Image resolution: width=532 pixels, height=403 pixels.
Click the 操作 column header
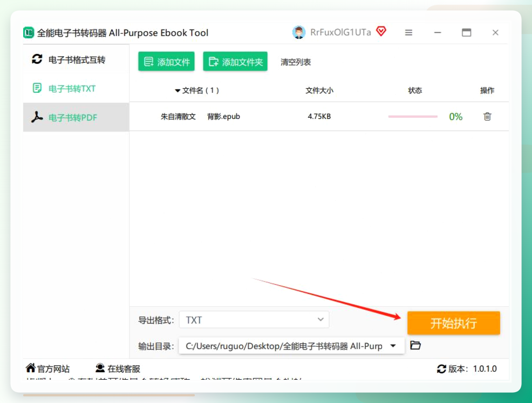pyautogui.click(x=487, y=90)
